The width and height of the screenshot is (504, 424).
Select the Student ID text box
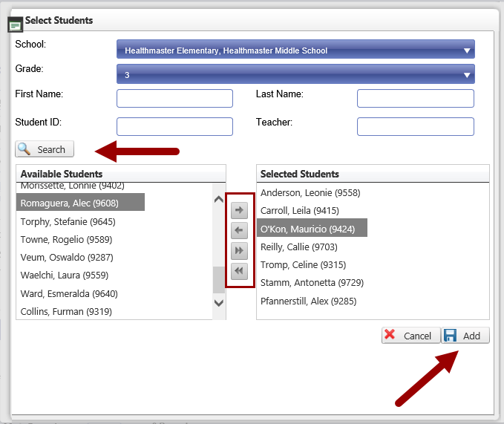tap(174, 127)
